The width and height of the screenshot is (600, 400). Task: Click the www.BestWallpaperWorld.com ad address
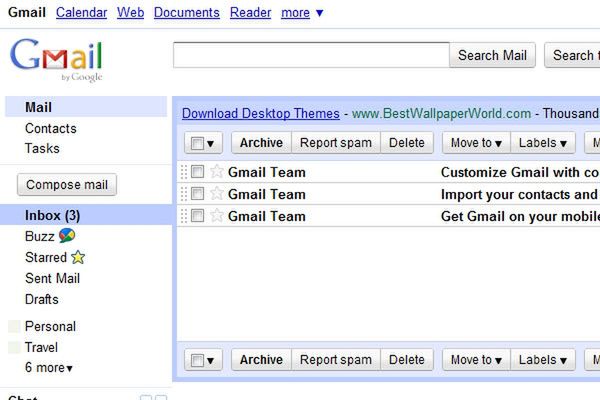click(x=442, y=113)
